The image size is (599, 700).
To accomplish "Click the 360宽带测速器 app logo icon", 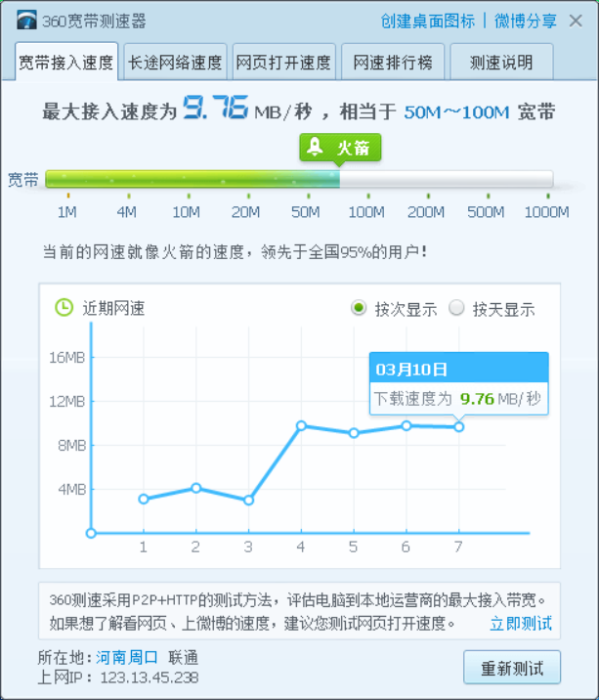I will pyautogui.click(x=26, y=21).
